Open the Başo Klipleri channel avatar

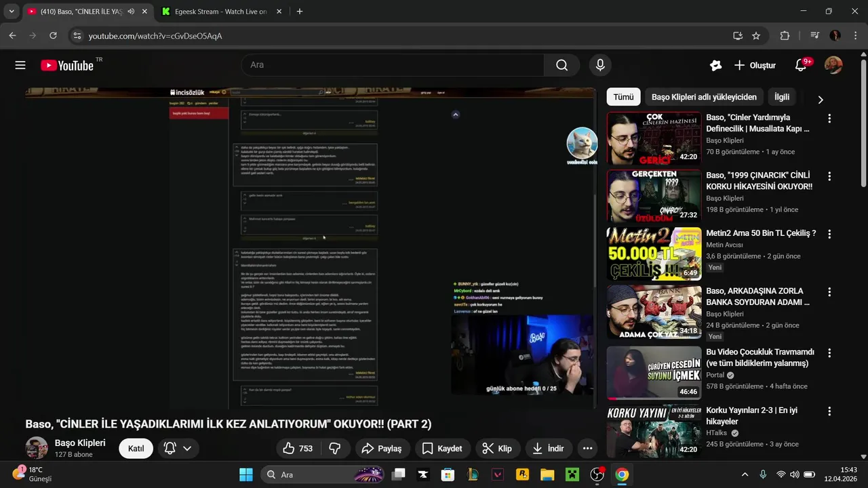pyautogui.click(x=37, y=448)
